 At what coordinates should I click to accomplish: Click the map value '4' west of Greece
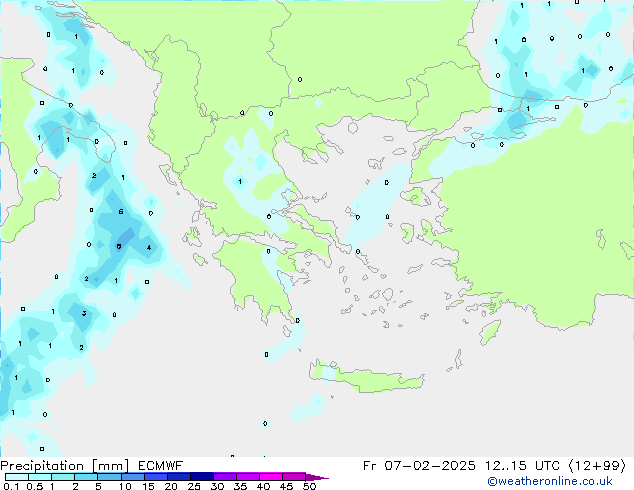149,247
